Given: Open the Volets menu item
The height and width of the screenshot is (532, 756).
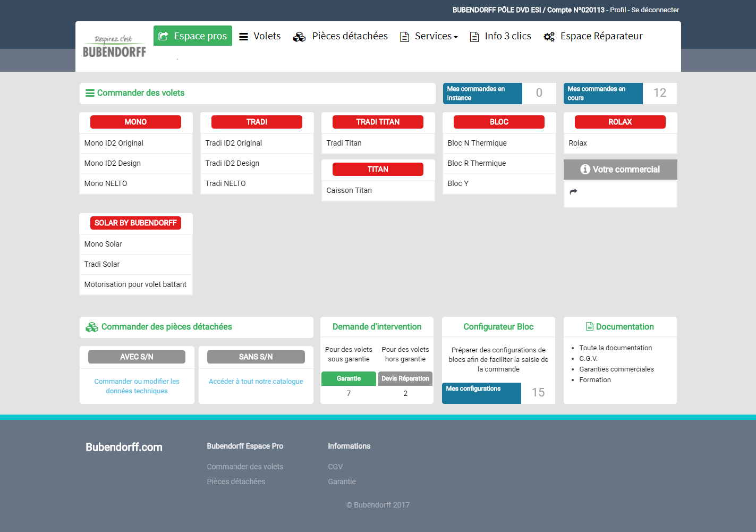Looking at the screenshot, I should point(267,36).
